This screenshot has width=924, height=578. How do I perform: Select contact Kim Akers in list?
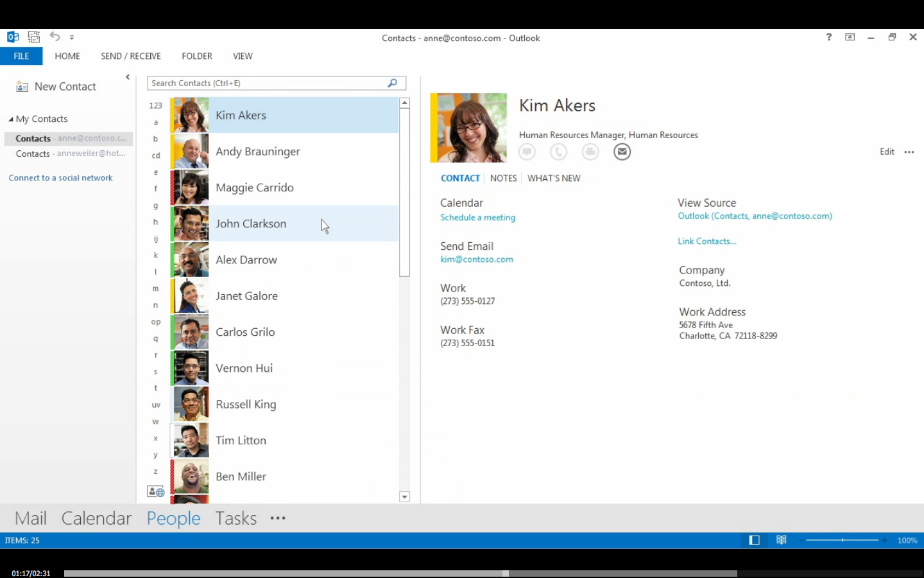(284, 115)
